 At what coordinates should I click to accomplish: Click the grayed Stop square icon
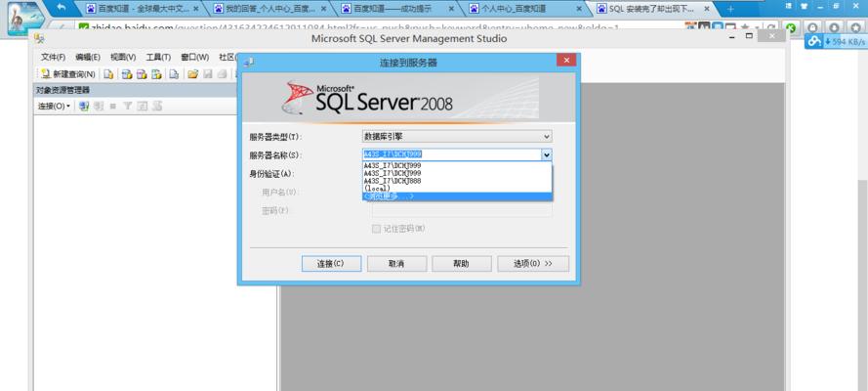113,106
